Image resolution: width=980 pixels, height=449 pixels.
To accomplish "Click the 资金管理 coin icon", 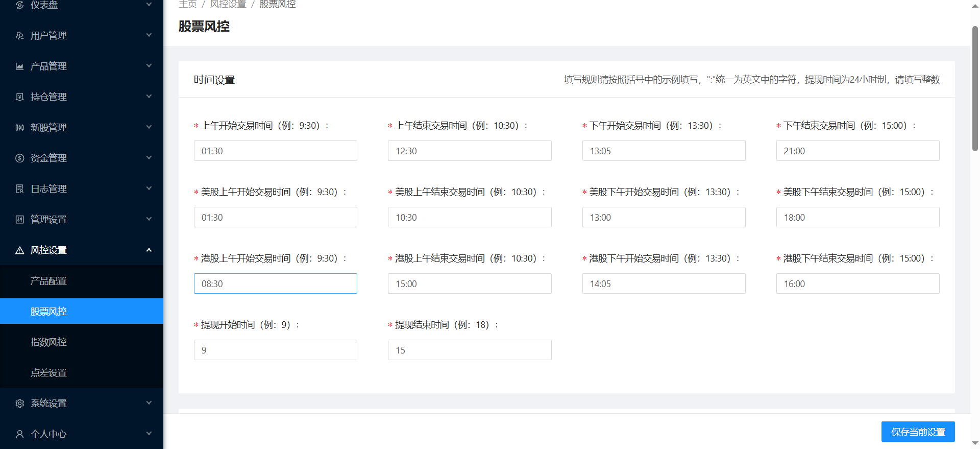I will click(x=19, y=158).
